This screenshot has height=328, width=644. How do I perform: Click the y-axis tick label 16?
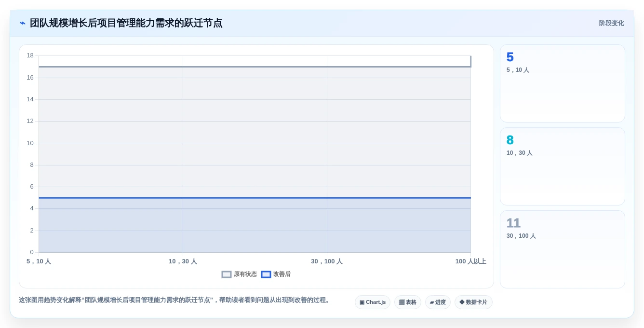pyautogui.click(x=30, y=78)
